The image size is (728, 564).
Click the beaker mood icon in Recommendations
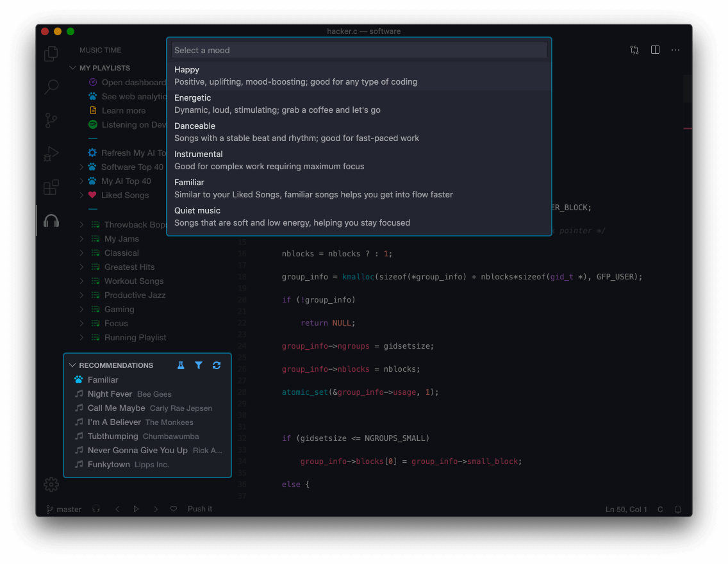point(181,365)
